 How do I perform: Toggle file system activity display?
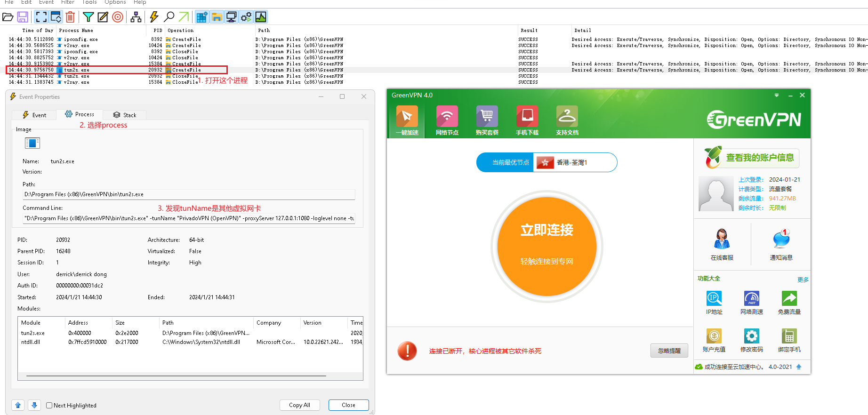pos(217,17)
